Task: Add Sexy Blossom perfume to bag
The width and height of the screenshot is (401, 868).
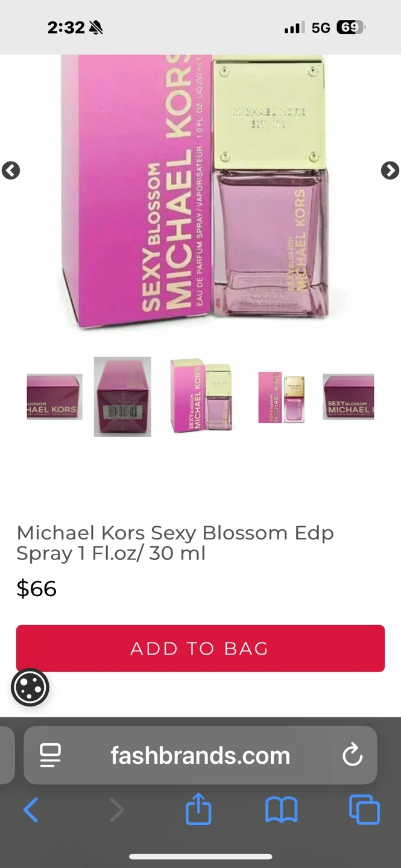Action: 200,648
